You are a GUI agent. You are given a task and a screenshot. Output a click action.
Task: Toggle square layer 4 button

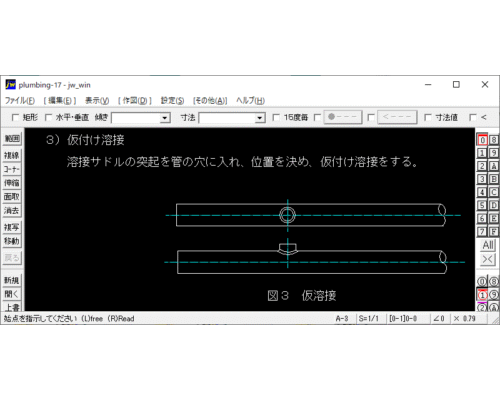[x=482, y=192]
